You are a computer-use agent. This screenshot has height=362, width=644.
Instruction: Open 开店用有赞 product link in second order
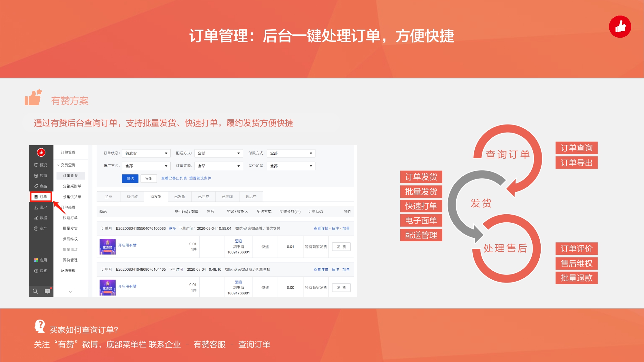click(127, 286)
